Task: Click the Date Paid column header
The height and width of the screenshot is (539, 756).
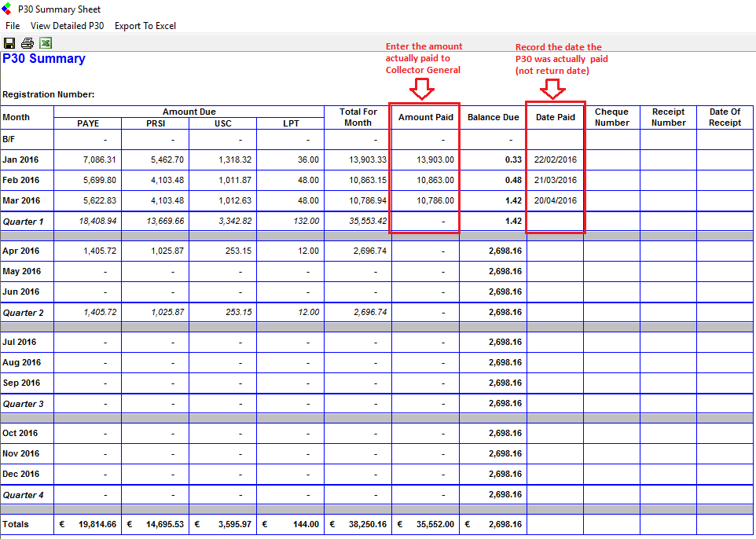Action: click(555, 117)
